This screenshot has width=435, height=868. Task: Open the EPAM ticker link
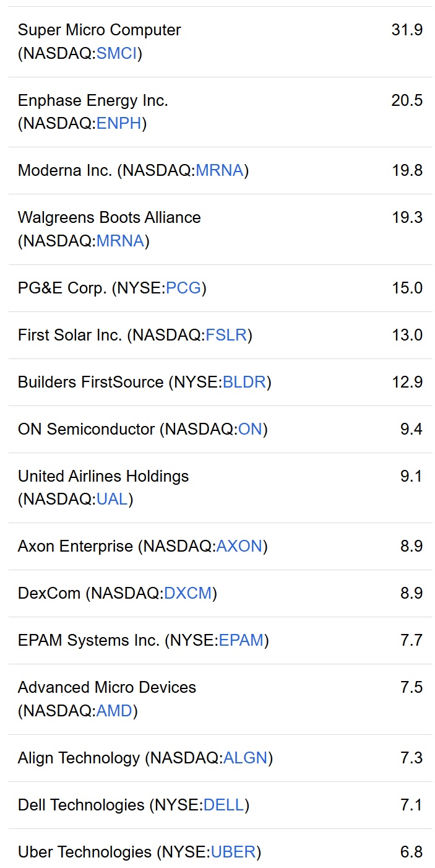tap(241, 641)
